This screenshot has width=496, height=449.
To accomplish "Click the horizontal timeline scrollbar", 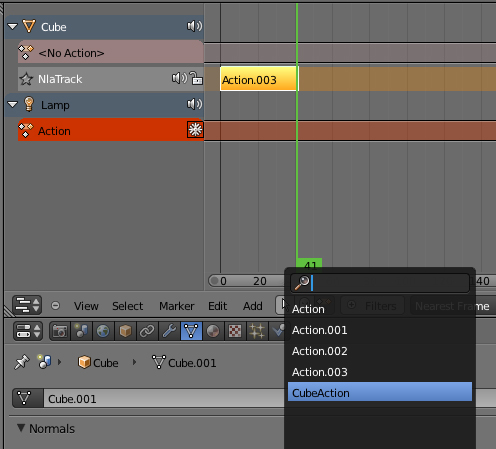I will (246, 281).
